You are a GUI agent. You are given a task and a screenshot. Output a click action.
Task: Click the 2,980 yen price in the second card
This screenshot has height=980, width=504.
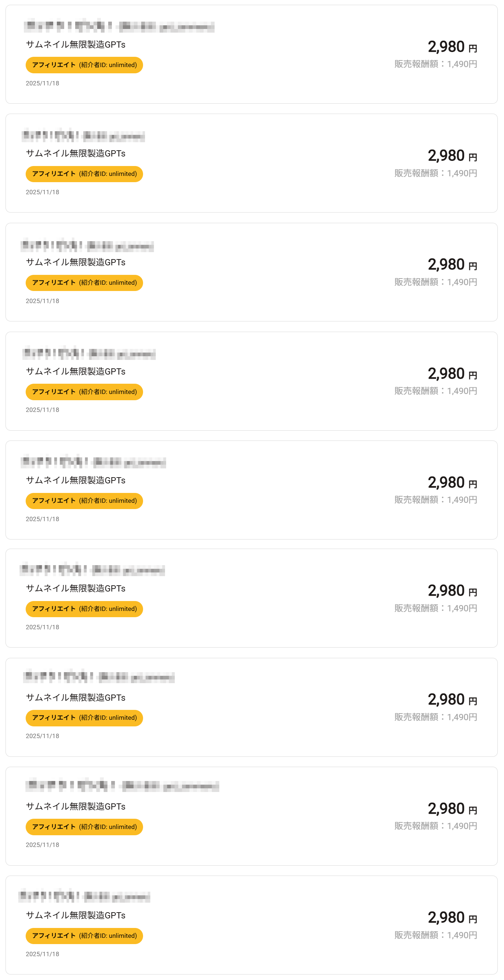click(452, 156)
